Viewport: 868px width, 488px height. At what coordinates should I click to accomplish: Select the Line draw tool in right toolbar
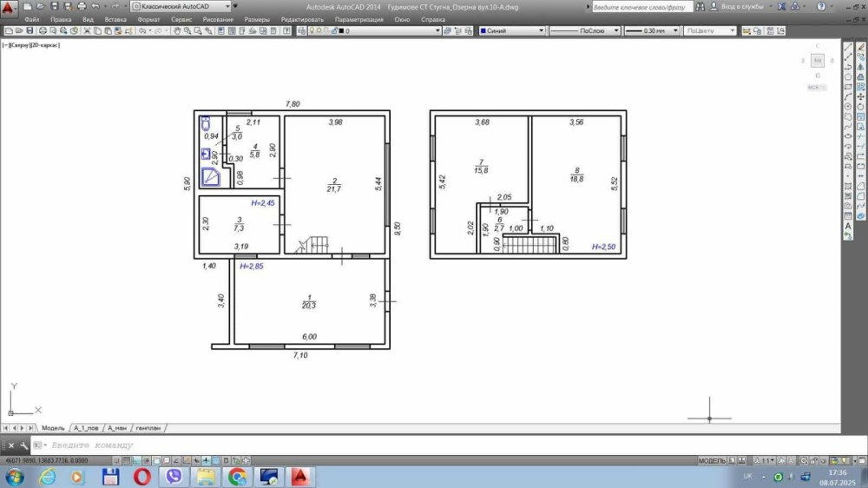(848, 47)
